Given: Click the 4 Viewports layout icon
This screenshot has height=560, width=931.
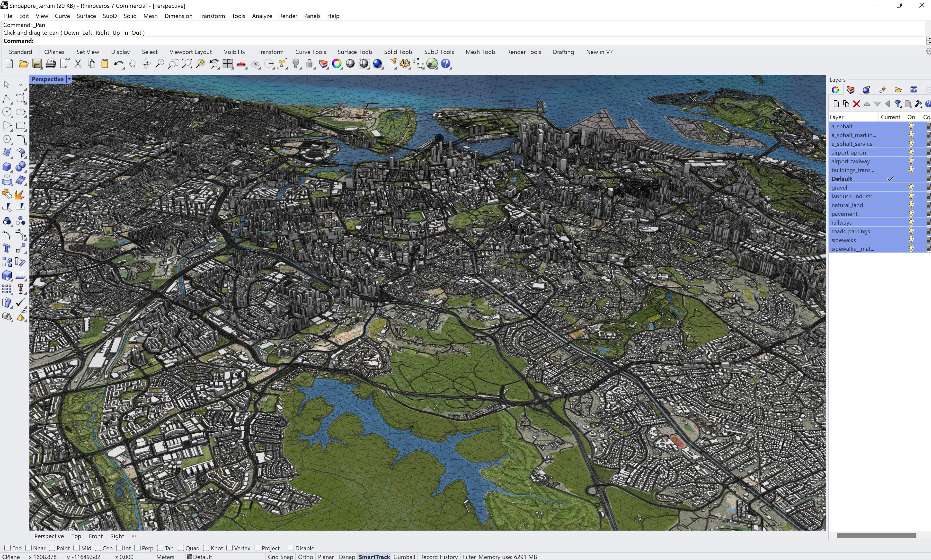Looking at the screenshot, I should 227,64.
